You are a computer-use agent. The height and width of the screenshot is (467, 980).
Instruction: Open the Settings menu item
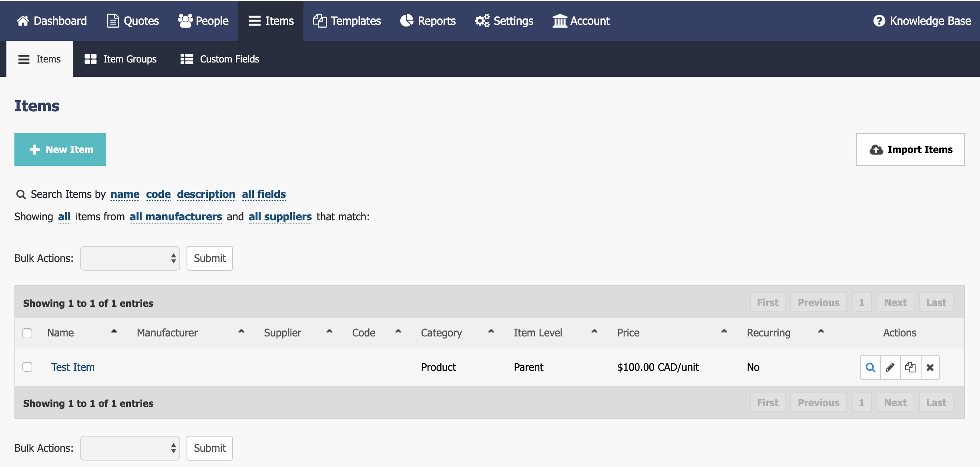pos(504,20)
